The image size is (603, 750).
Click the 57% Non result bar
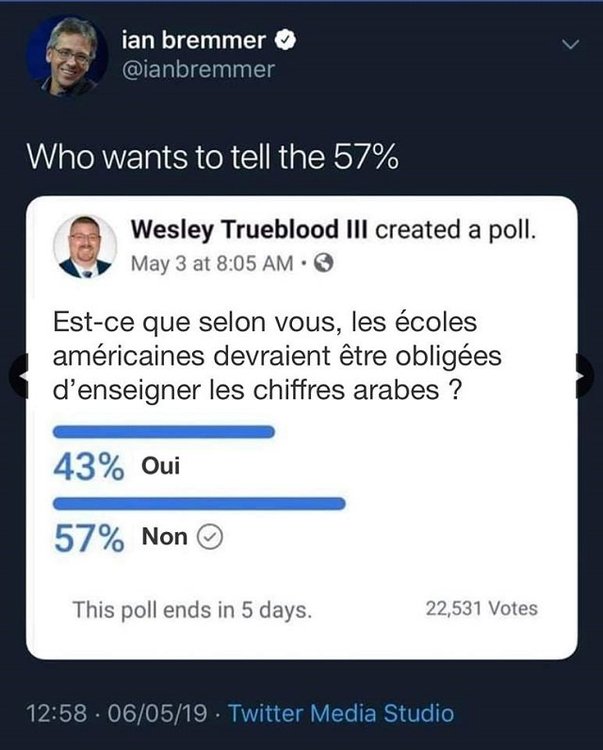point(199,503)
